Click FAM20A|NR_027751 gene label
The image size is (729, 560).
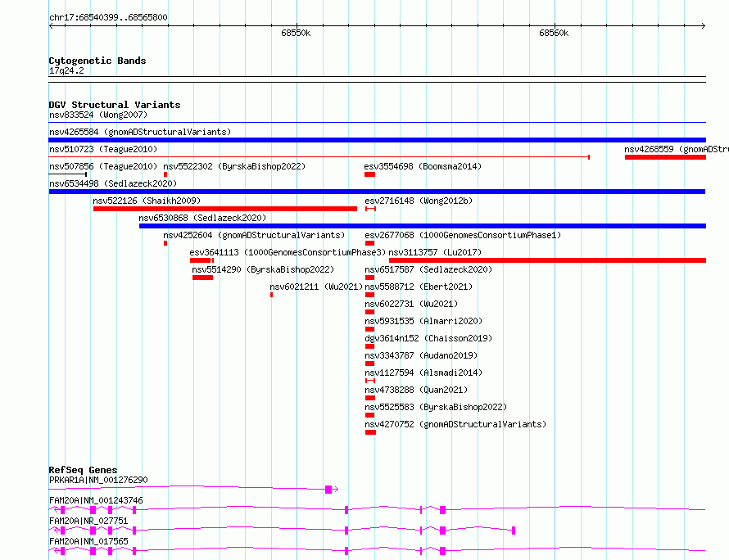(88, 521)
